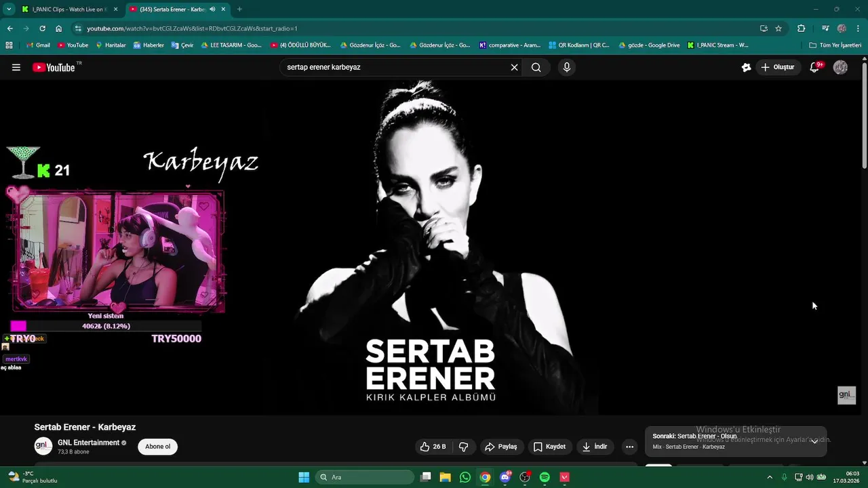Screen dimensions: 868x488
Task: Open LEE TASARIM bookmark
Action: [231, 45]
